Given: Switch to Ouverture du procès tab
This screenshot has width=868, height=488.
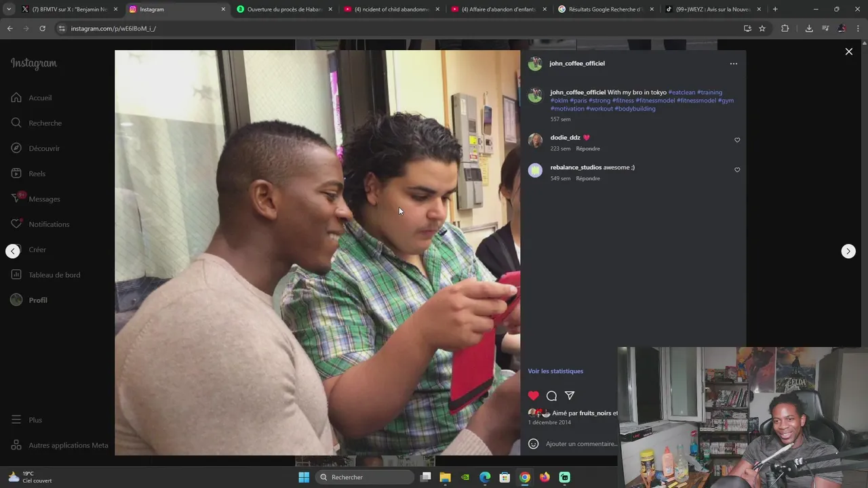Looking at the screenshot, I should point(285,9).
